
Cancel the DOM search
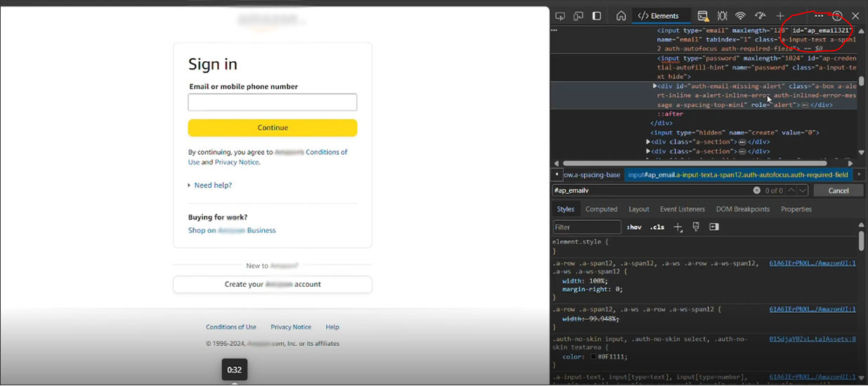[x=838, y=191]
